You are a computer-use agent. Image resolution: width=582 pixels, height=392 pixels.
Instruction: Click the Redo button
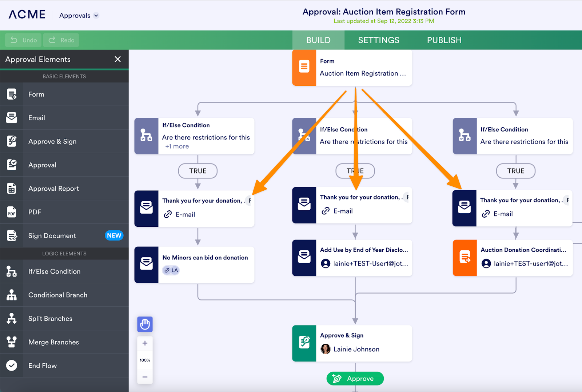pyautogui.click(x=61, y=40)
